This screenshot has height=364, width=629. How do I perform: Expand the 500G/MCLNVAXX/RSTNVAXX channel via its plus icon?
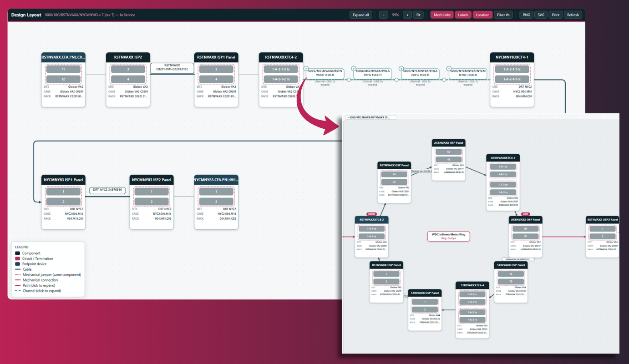[x=306, y=69]
